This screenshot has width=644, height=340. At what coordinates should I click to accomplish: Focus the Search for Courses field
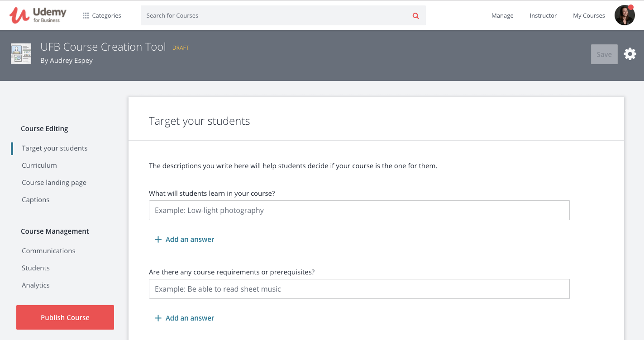click(x=272, y=15)
